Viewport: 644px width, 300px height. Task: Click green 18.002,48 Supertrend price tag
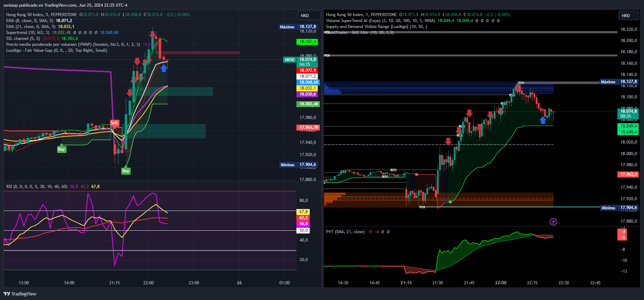[x=308, y=104]
